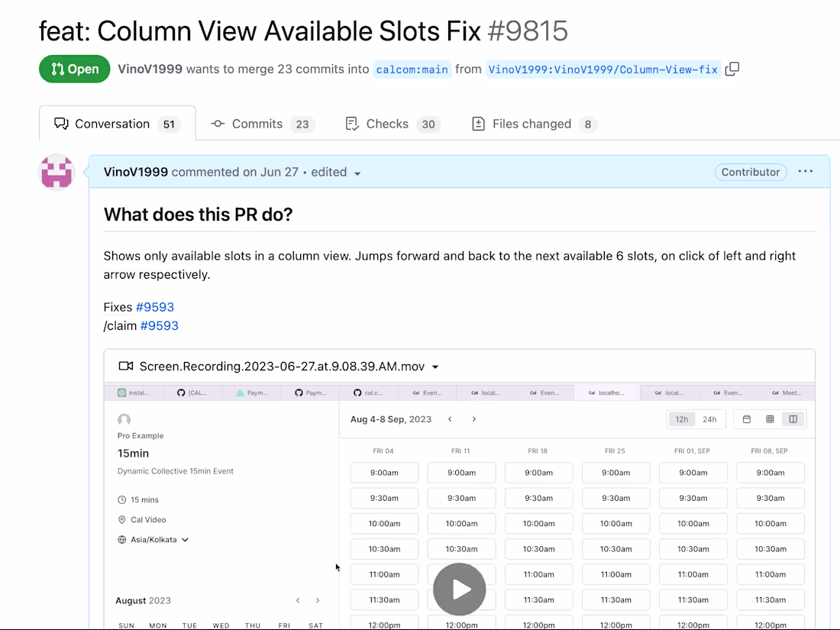840x630 pixels.
Task: Select the day calendar view icon
Action: (746, 419)
